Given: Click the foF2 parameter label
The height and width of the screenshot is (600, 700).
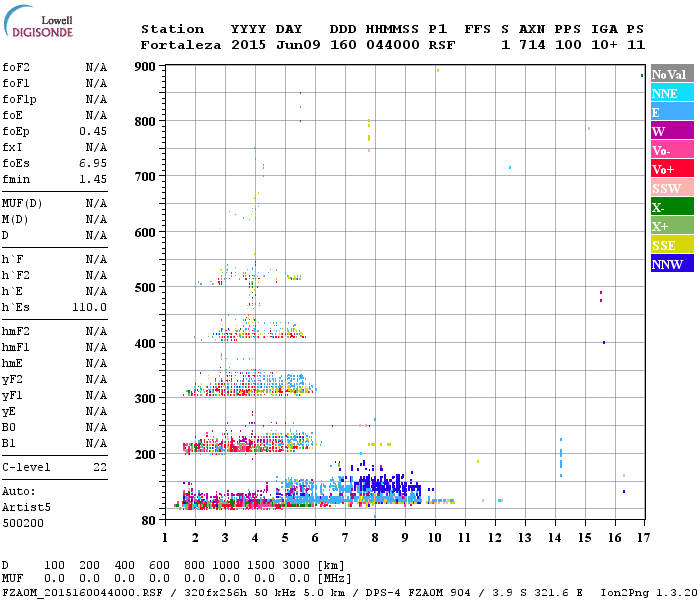Looking at the screenshot, I should coord(16,67).
